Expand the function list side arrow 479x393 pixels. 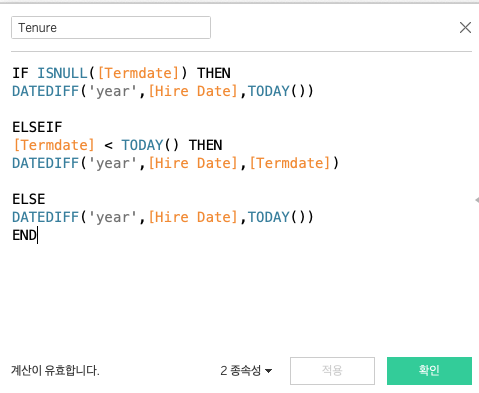click(x=477, y=200)
